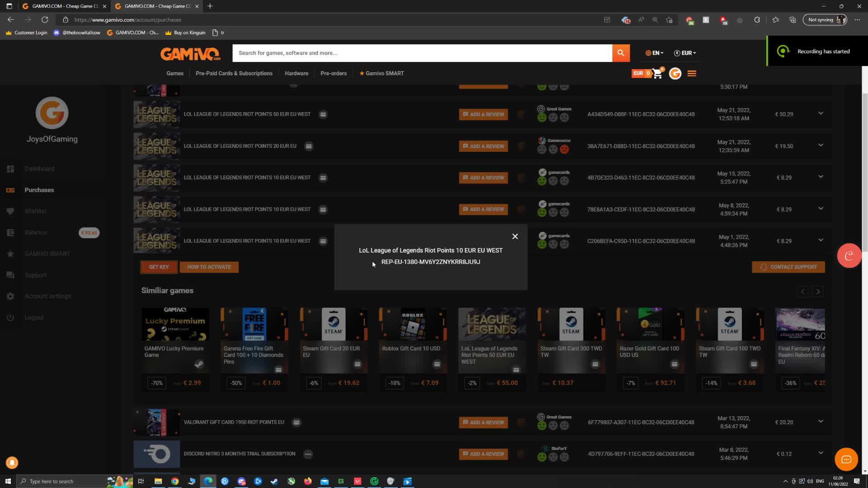Screen dimensions: 868x488
Task: Open the shopping cart icon
Action: pyautogui.click(x=658, y=73)
